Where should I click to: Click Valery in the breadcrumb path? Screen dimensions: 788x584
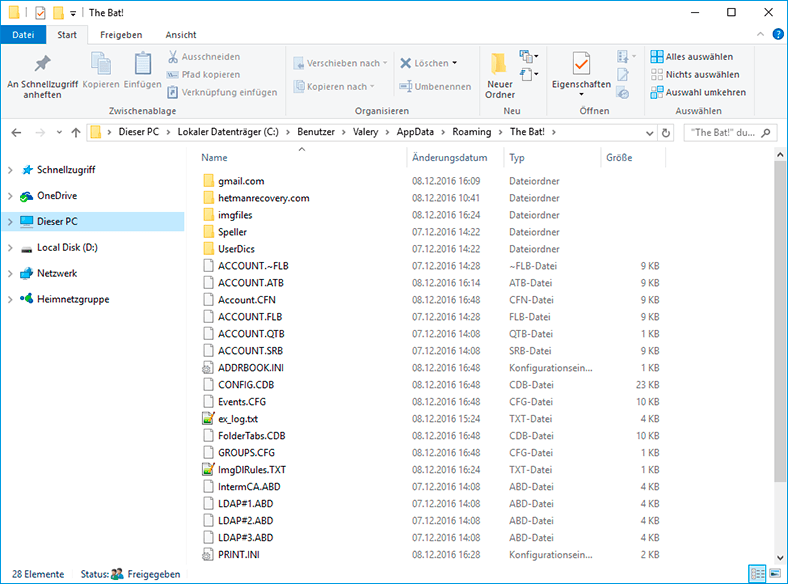(x=365, y=132)
